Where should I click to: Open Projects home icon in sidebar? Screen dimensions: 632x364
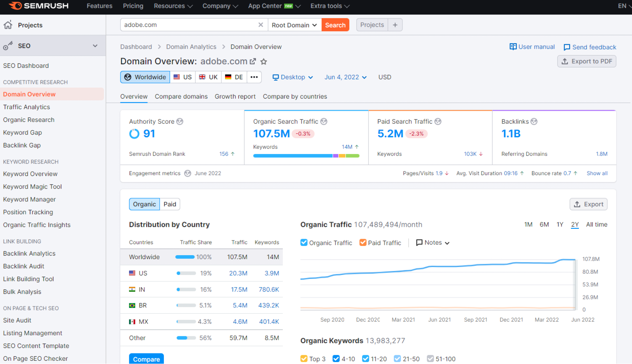pos(8,25)
